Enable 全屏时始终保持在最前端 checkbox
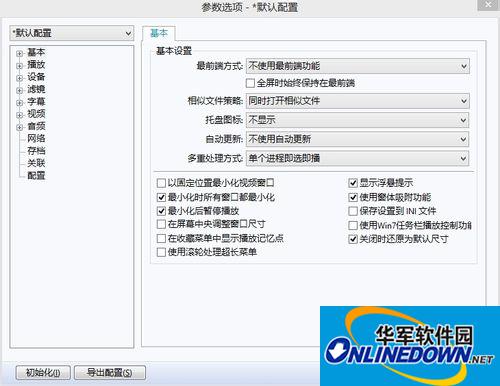 [x=250, y=83]
